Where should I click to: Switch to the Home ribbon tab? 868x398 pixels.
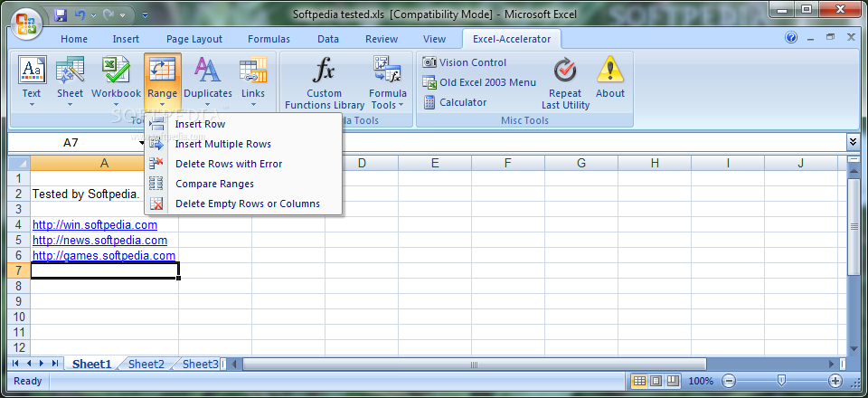(74, 39)
